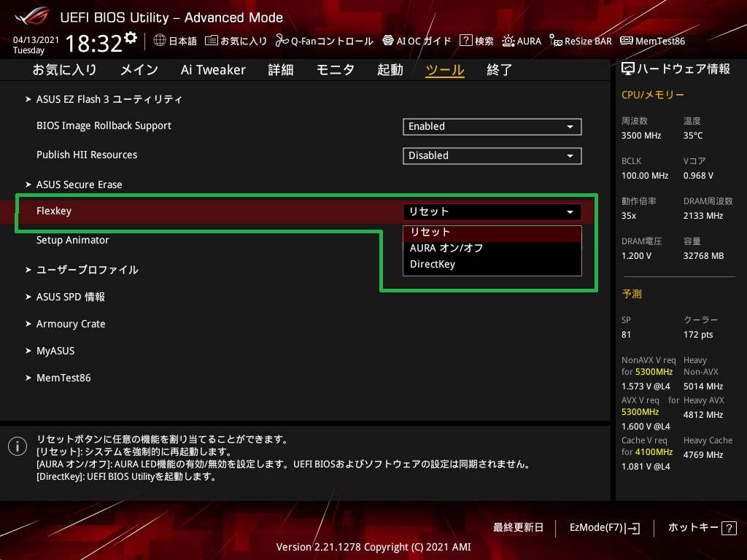Open the お気に入り favorites list icon

[211, 41]
